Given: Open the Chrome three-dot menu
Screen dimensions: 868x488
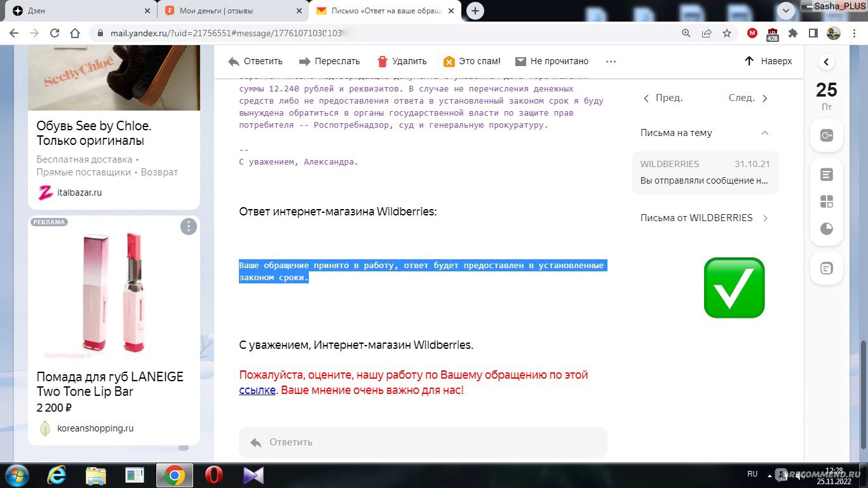Looking at the screenshot, I should click(854, 33).
